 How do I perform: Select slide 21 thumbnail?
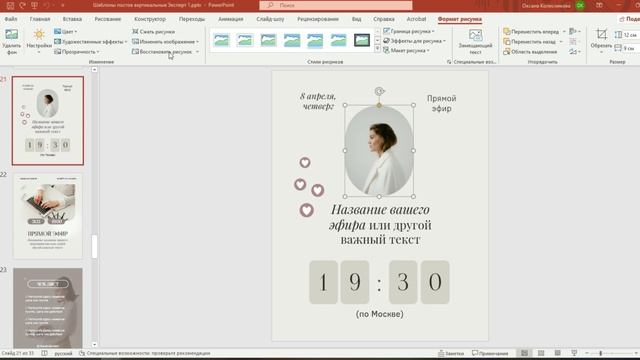(48, 120)
